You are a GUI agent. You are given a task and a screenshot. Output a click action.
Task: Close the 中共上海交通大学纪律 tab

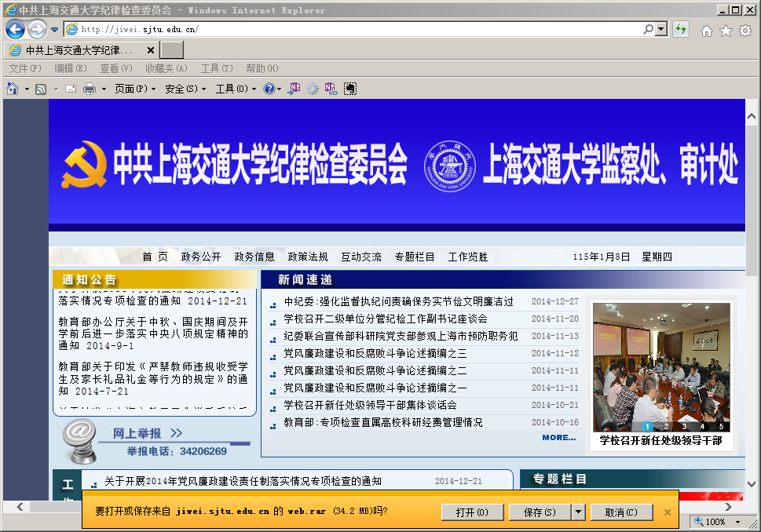[x=151, y=50]
